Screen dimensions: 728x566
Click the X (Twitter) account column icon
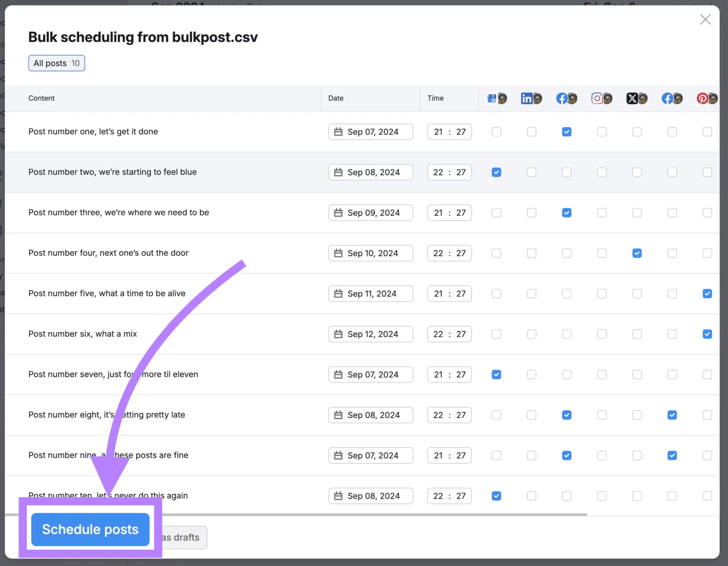tap(637, 98)
